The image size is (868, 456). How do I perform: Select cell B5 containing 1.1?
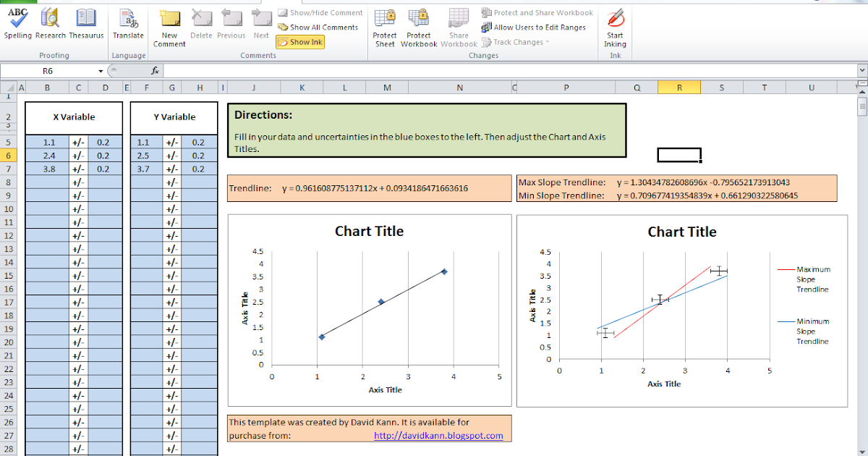click(47, 140)
